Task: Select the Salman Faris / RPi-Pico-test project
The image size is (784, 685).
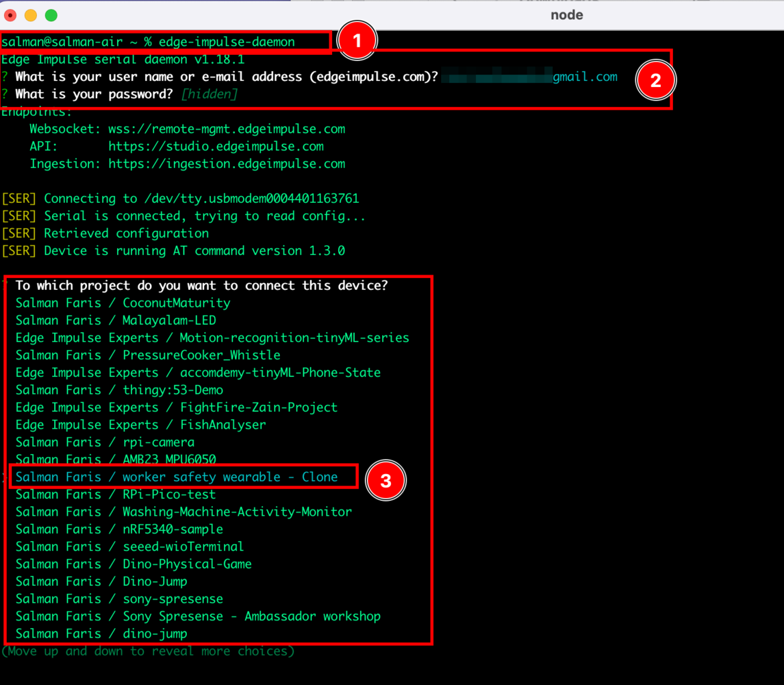Action: [x=116, y=495]
